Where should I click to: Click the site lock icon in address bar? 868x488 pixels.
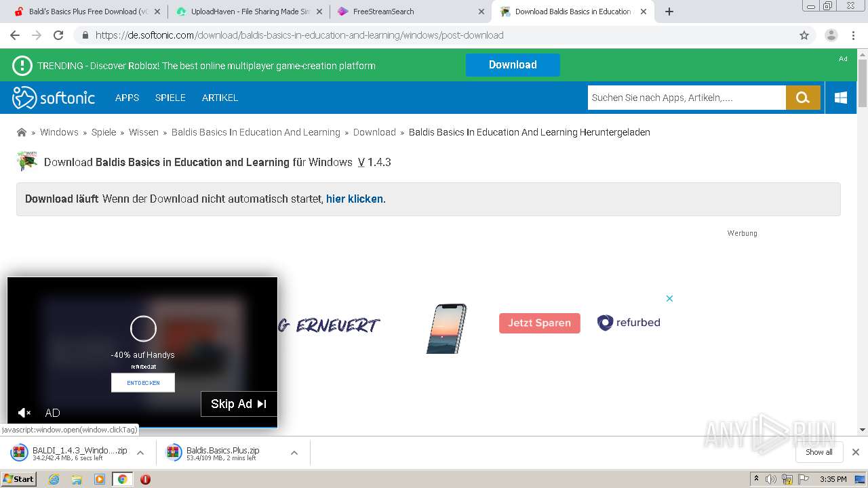(85, 35)
